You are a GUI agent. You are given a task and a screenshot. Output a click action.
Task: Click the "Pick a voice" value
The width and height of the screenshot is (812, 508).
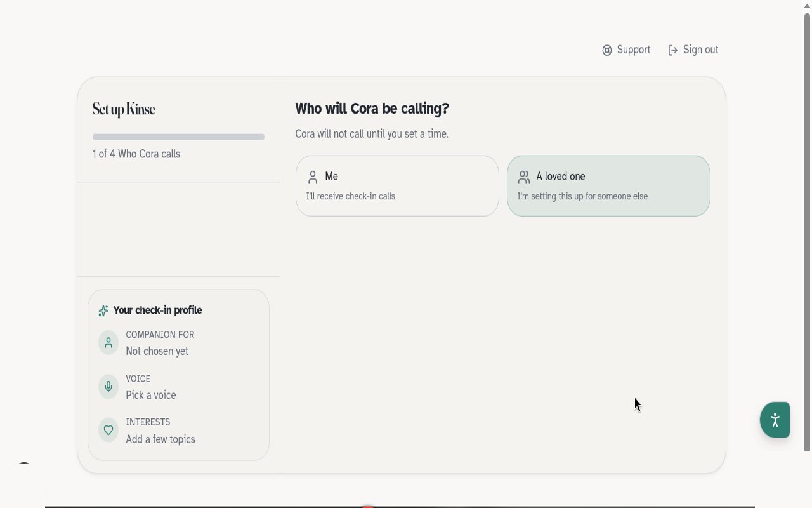(151, 395)
